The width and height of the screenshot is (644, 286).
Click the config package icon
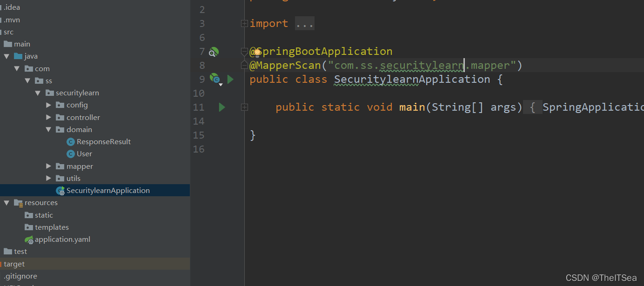(60, 105)
